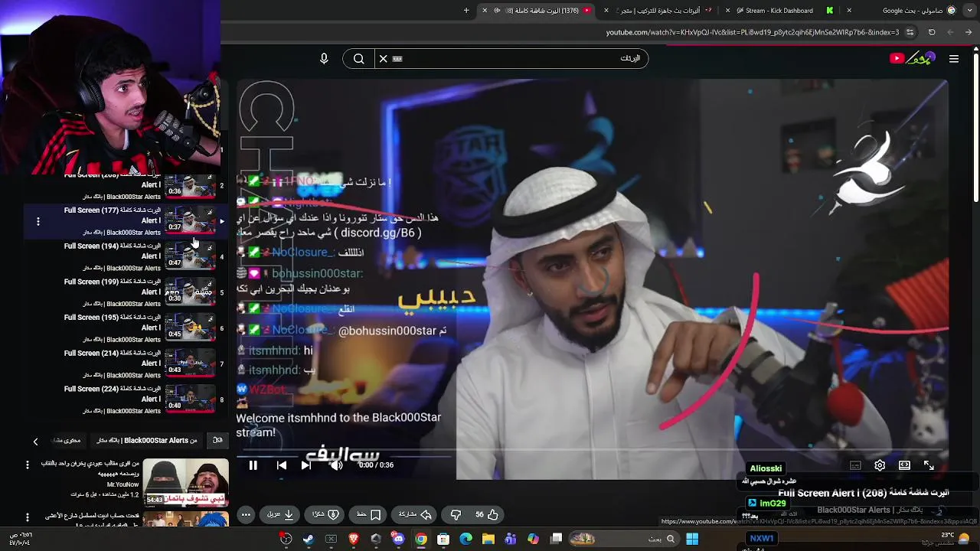
Task: Dislike the video with thumbs down
Action: (456, 515)
